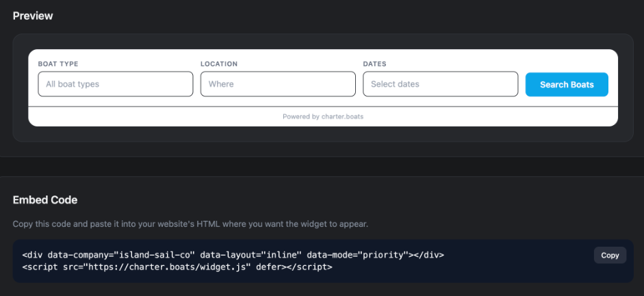The image size is (644, 296).
Task: Open the Select dates field
Action: click(441, 84)
